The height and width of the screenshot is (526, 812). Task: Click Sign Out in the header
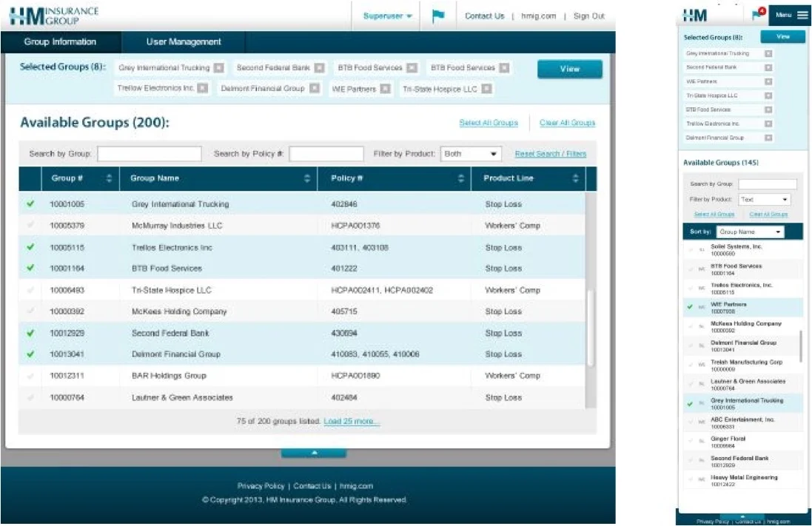(588, 16)
